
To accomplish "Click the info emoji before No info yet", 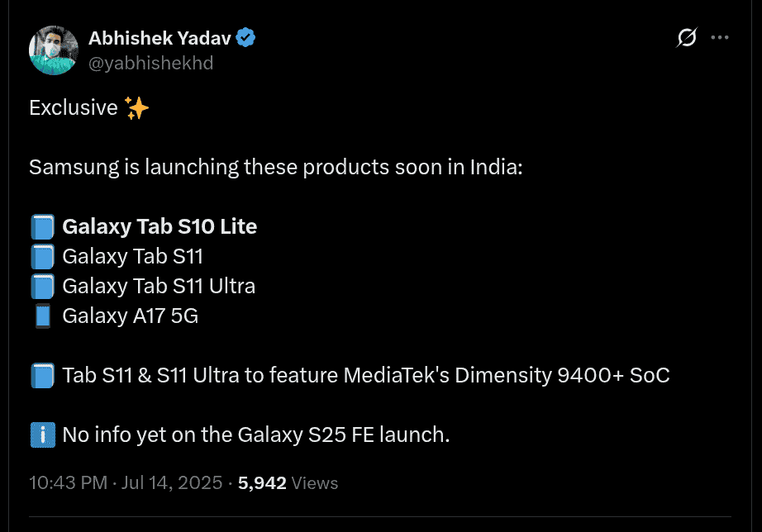I will point(42,435).
